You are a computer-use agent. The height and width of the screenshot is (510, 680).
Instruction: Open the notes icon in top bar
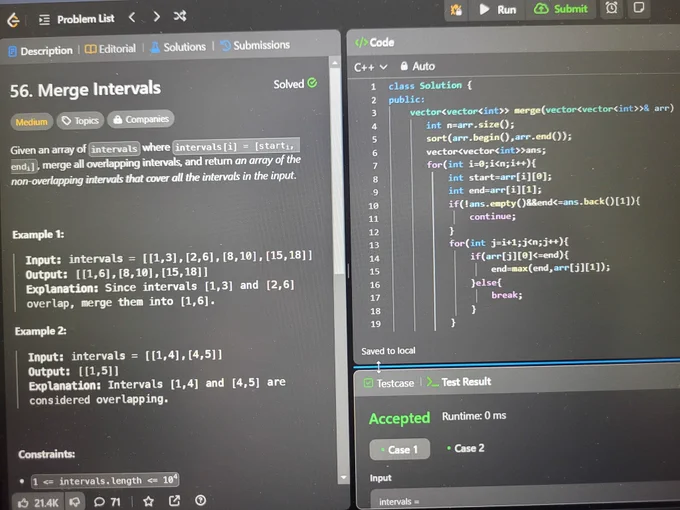[x=639, y=8]
